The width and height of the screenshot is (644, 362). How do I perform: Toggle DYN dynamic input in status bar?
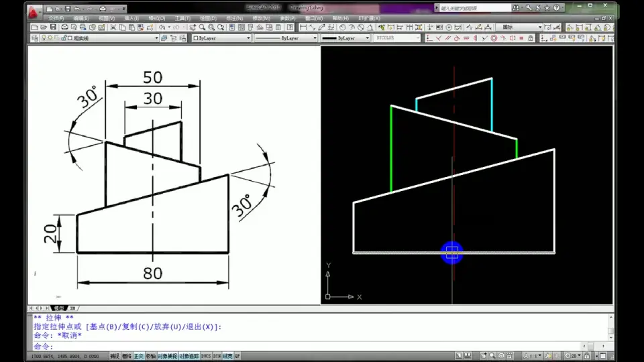(217, 356)
